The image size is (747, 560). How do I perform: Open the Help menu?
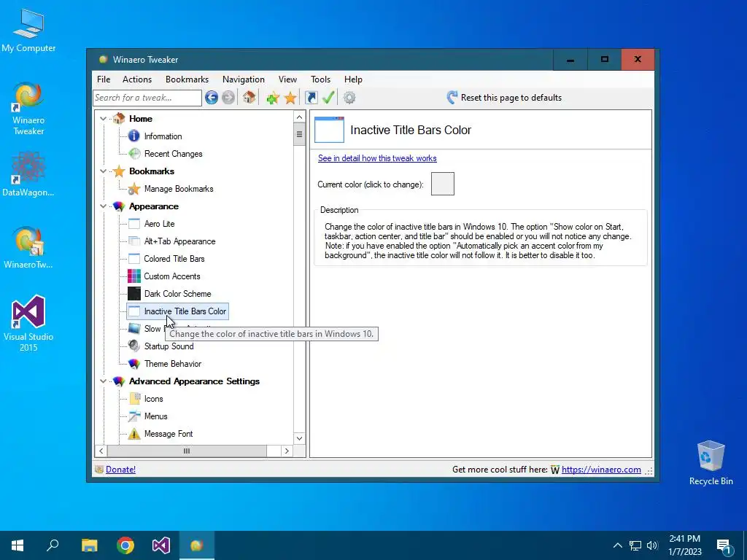point(353,79)
